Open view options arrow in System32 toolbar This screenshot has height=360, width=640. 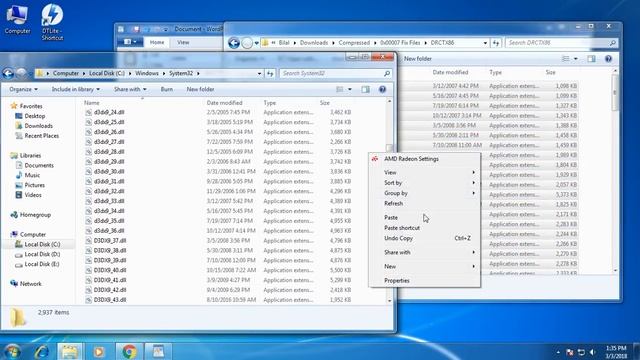coord(350,89)
